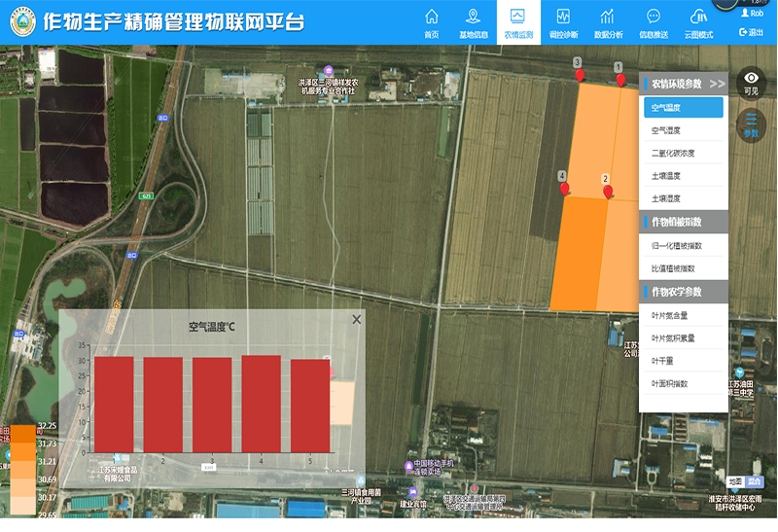Select 空气温度 parameter
The image size is (778, 532).
click(x=684, y=108)
